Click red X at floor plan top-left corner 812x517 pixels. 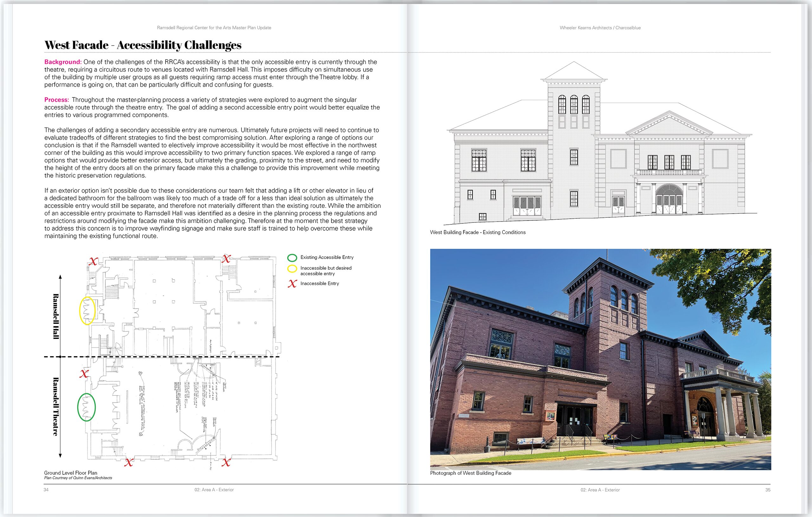93,261
